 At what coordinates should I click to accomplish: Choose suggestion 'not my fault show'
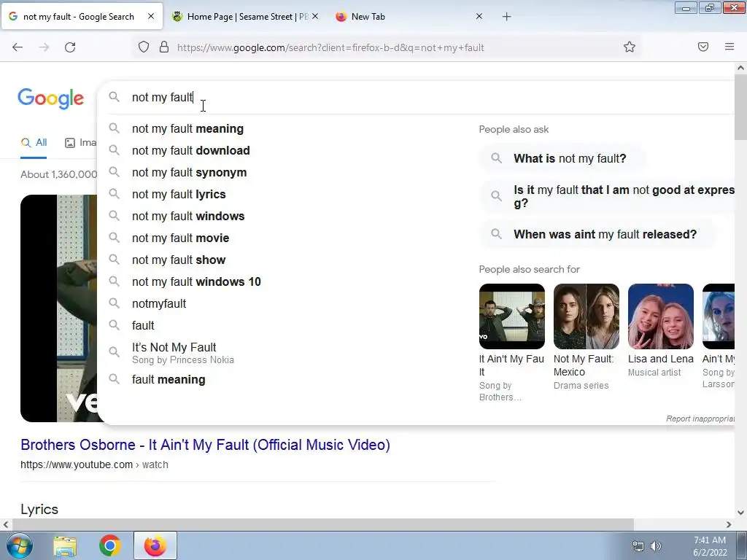pos(179,260)
